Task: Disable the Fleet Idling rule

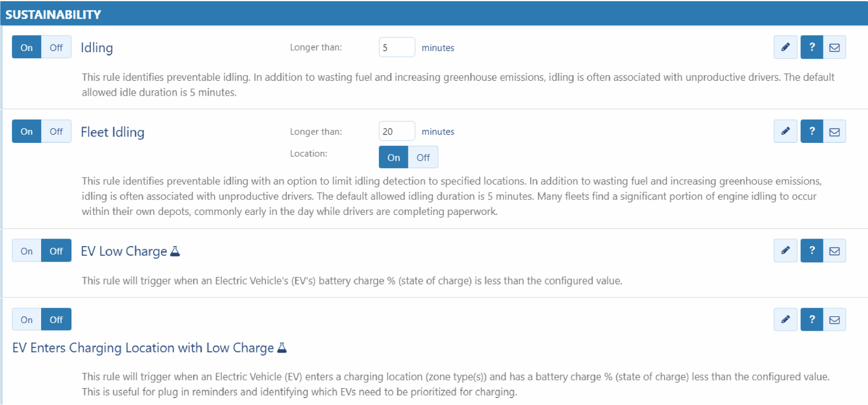Action: pos(56,132)
